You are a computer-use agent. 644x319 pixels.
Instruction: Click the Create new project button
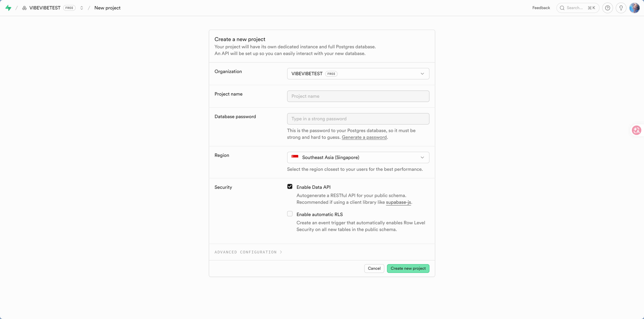tap(408, 268)
